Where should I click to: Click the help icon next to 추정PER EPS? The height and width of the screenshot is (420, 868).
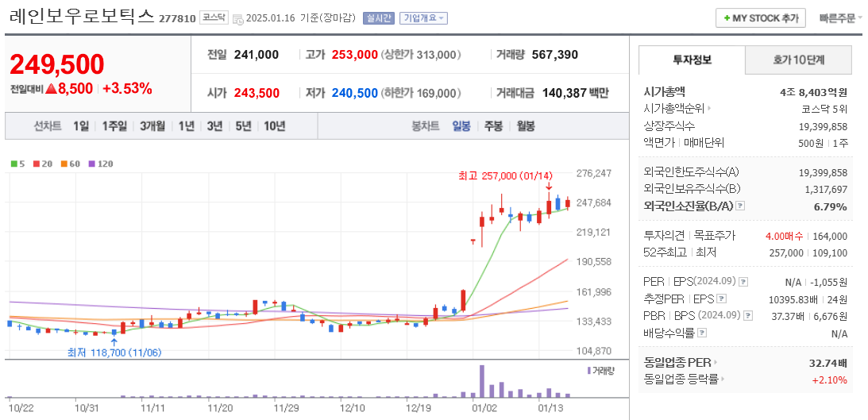(x=721, y=299)
